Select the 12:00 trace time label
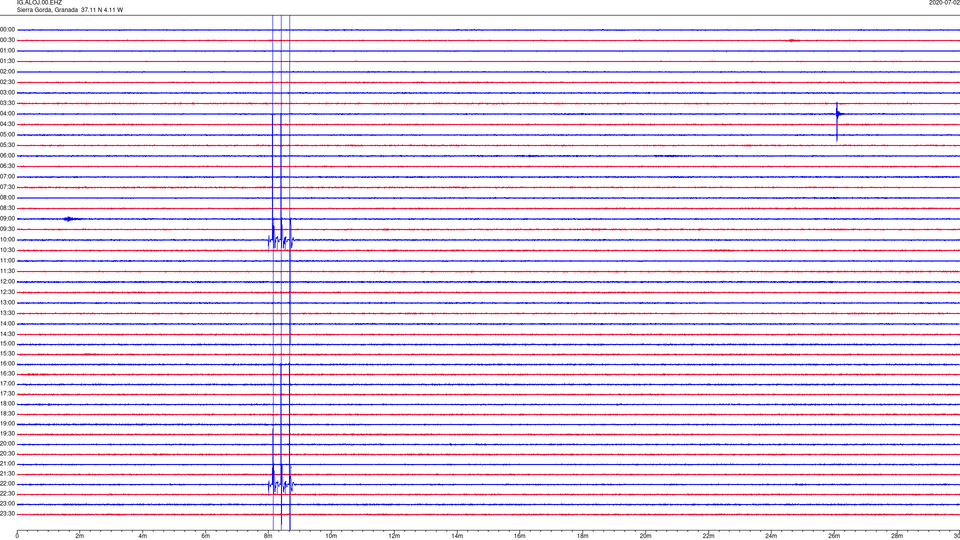960x540 pixels. pyautogui.click(x=8, y=282)
